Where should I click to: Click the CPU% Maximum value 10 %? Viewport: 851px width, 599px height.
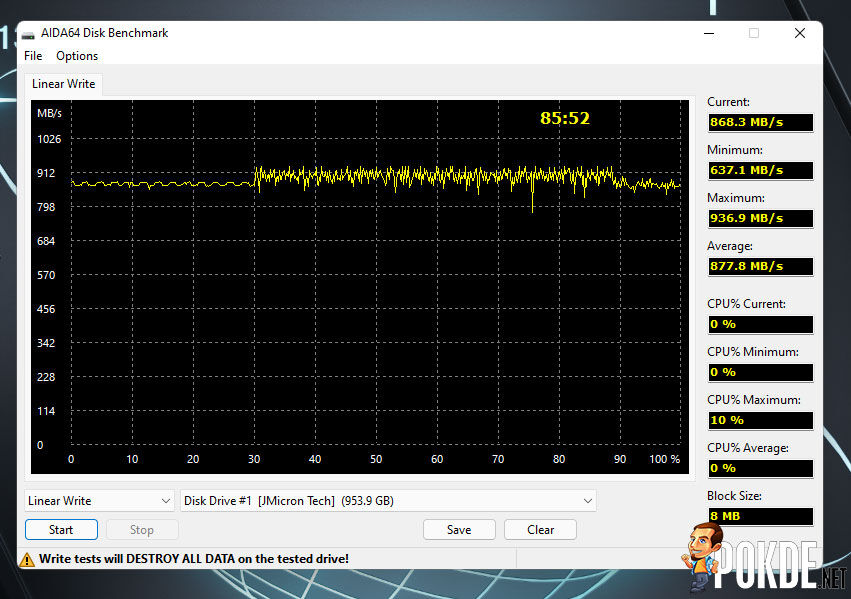[760, 420]
